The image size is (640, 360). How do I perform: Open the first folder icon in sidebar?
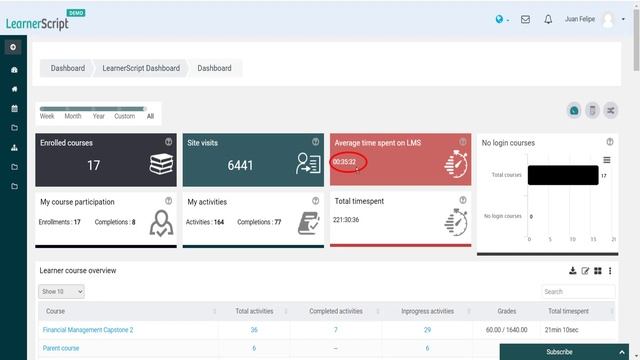click(x=14, y=128)
